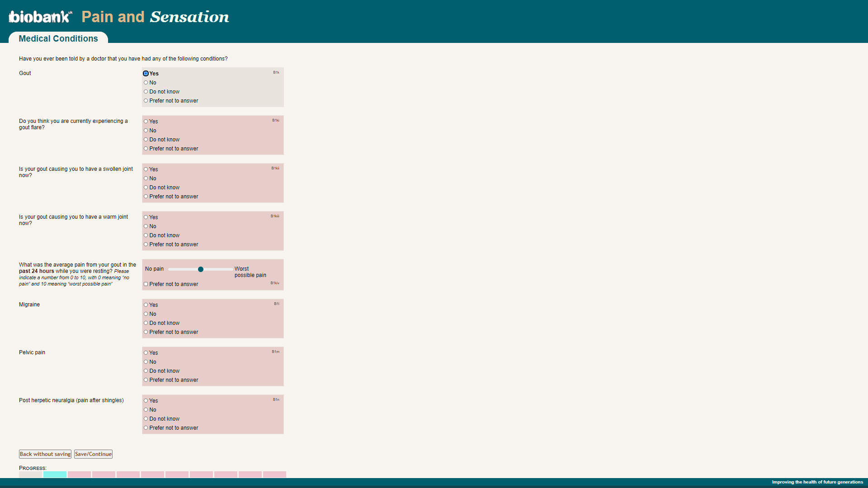Choose Yes for current gout flare
The width and height of the screenshot is (868, 488).
[x=146, y=122]
